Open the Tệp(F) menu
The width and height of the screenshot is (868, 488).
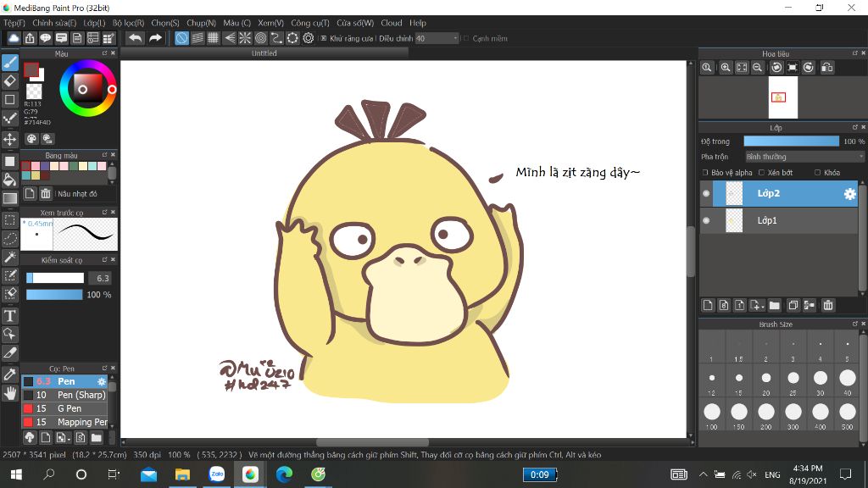pyautogui.click(x=14, y=23)
